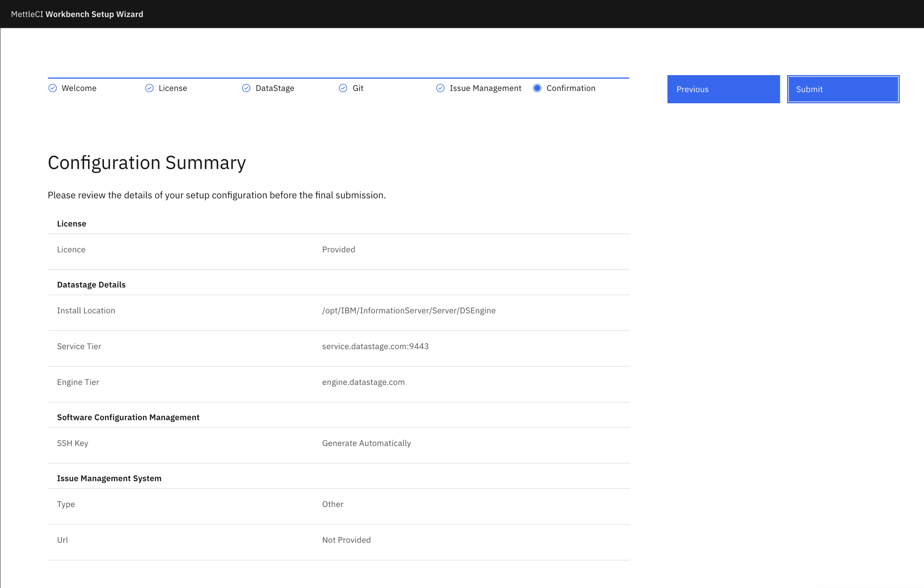Open the Issue Management step label

coord(485,88)
